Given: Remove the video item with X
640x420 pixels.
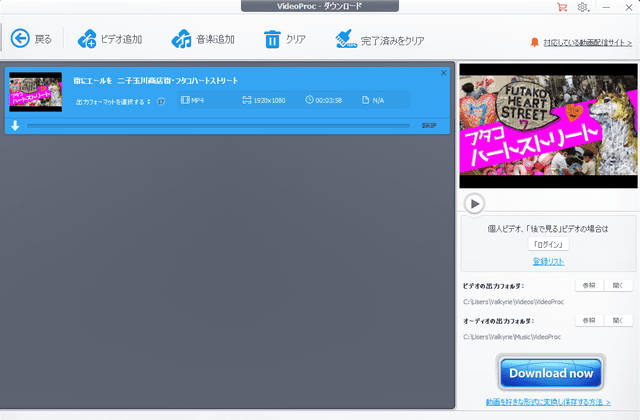Looking at the screenshot, I should click(444, 73).
